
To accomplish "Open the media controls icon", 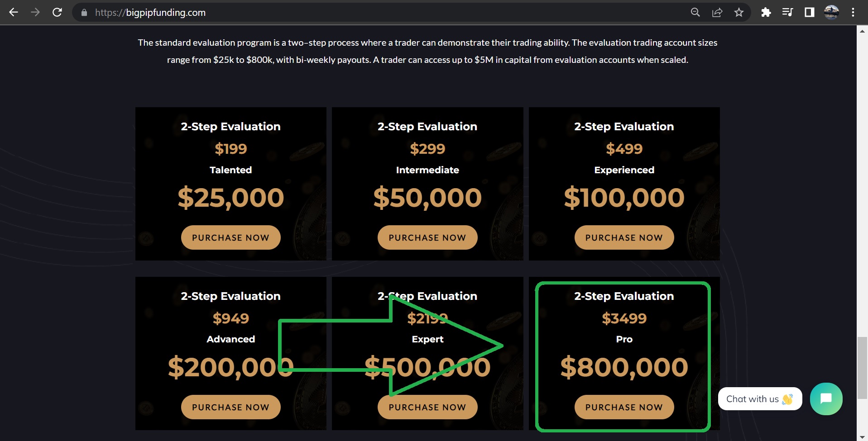I will tap(787, 12).
